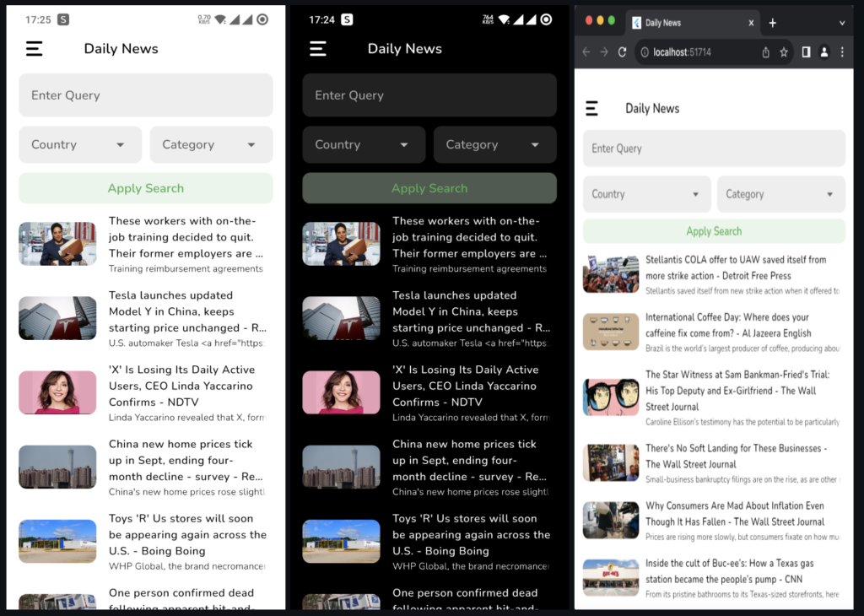Open Category dropdown in dark mobile screen
864x616 pixels.
(494, 144)
